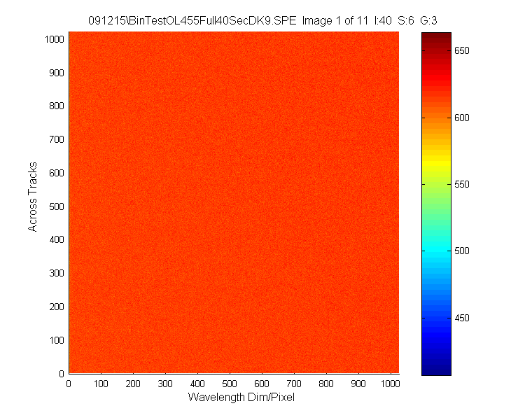
Task: Click the y-axis tick label 100
Action: click(56, 340)
